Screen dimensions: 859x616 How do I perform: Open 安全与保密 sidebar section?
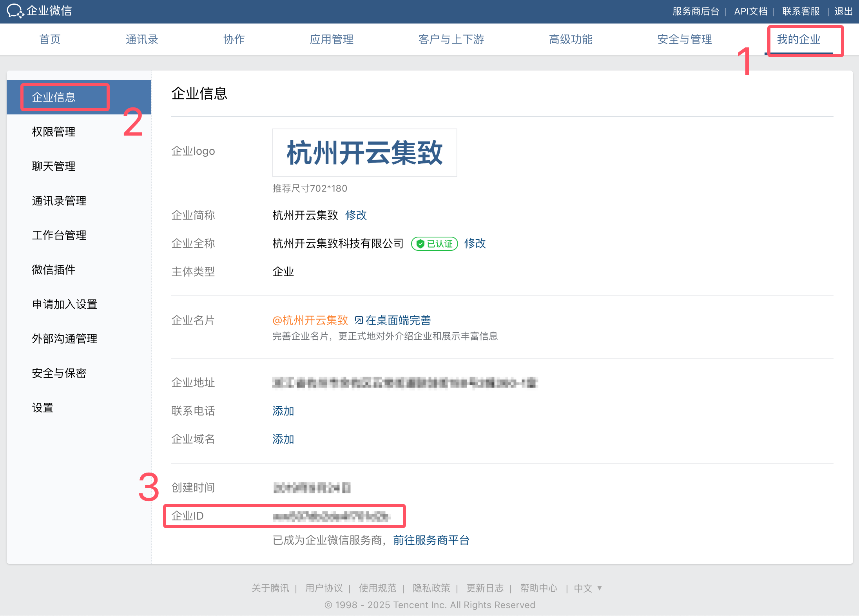[59, 373]
